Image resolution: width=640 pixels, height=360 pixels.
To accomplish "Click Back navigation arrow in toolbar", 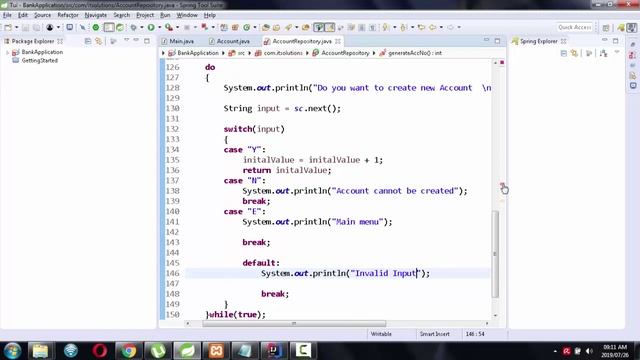I will (432, 27).
